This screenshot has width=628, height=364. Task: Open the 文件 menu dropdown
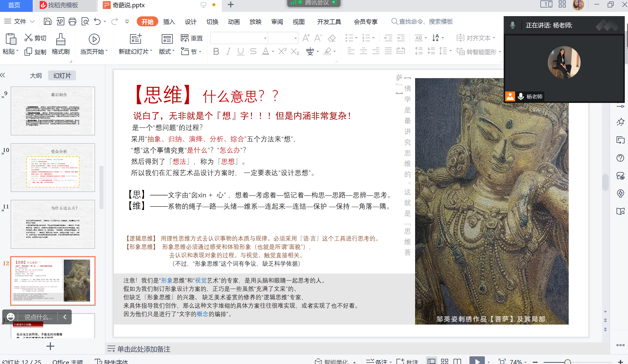[19, 21]
